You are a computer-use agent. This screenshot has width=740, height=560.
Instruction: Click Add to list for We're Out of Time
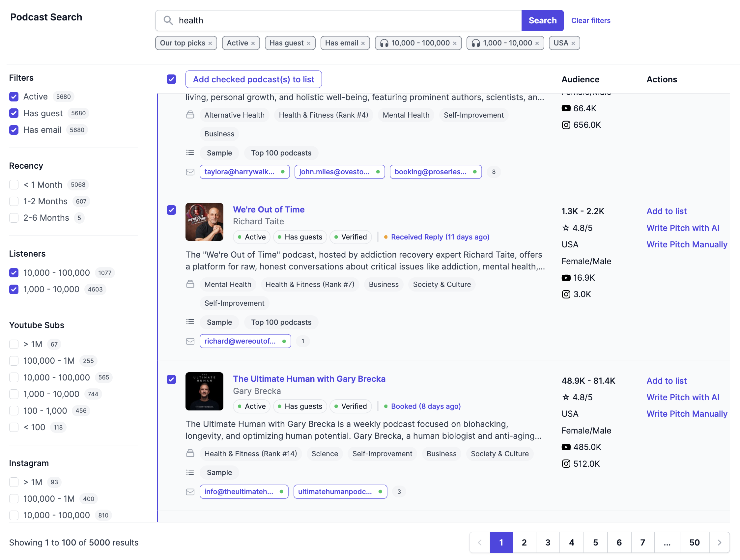(667, 211)
